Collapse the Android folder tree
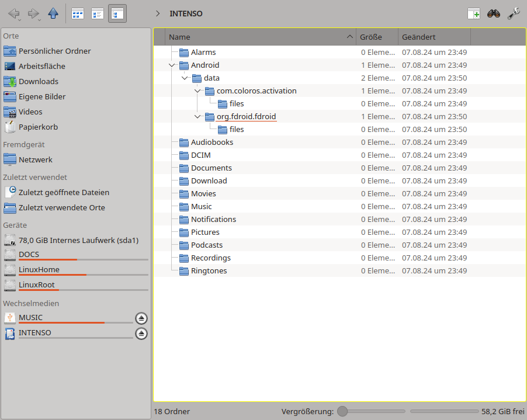527x420 pixels. (x=172, y=65)
